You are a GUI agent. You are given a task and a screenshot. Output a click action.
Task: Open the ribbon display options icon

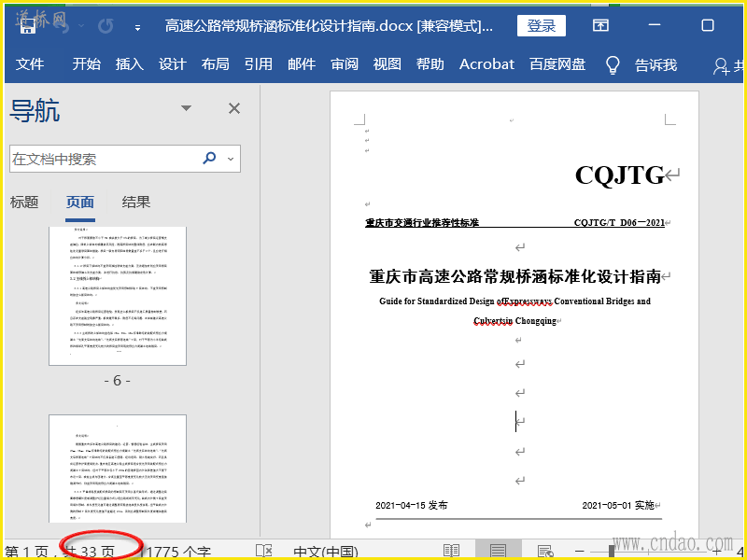pos(602,26)
